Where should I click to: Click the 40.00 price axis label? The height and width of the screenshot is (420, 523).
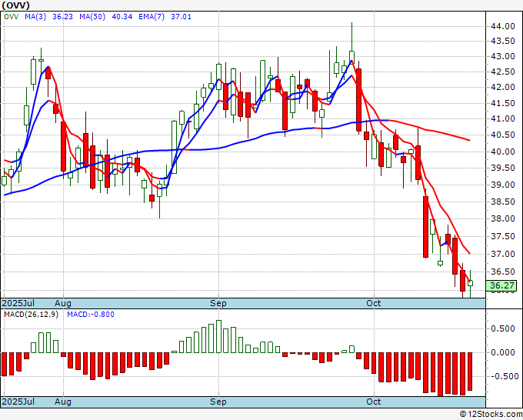click(x=503, y=152)
